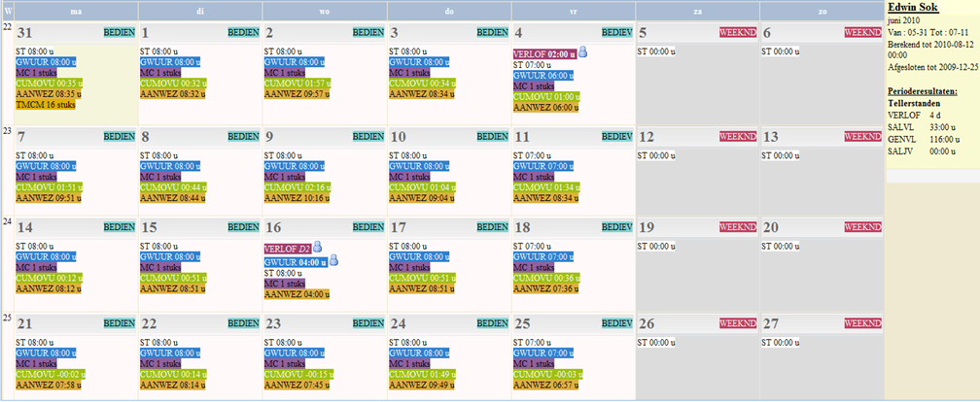Click the 'CUMOVU 02:16 u' entry
The width and height of the screenshot is (980, 402).
point(296,187)
